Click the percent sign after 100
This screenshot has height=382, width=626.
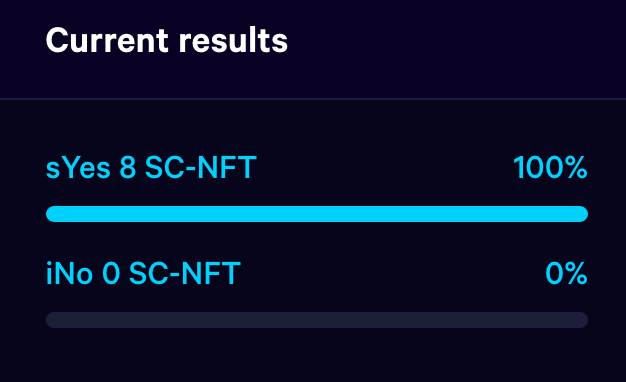pyautogui.click(x=576, y=168)
